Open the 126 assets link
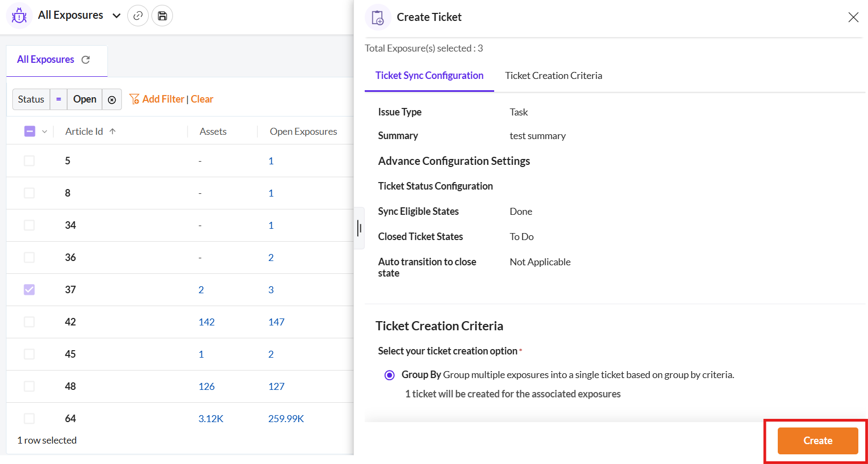Screen dimensions: 868x464 pos(206,387)
